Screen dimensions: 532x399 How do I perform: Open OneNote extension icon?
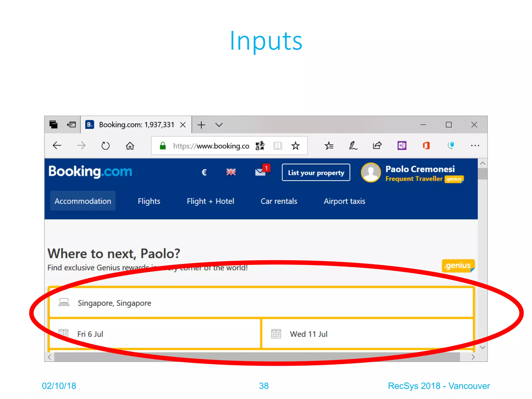[402, 145]
